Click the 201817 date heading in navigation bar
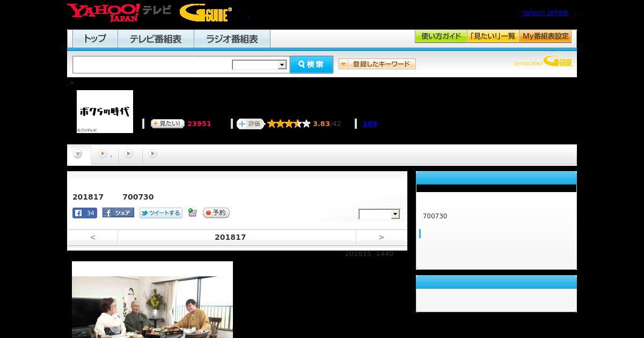Viewport: 644px width, 338px height. (230, 237)
